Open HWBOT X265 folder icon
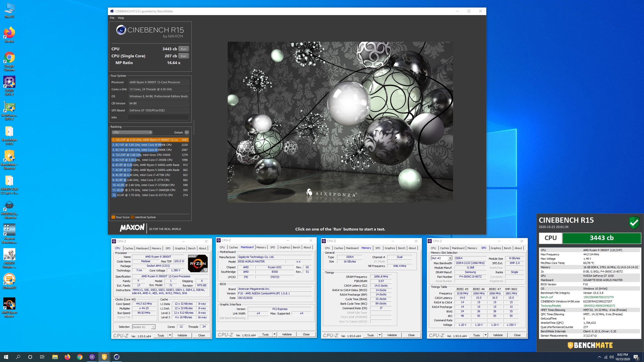The image size is (644, 362). click(9, 185)
